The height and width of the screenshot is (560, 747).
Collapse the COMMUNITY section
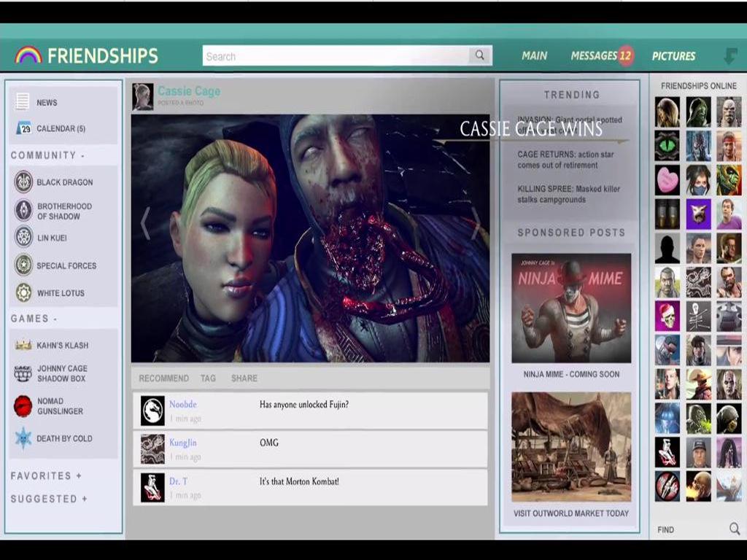pos(47,155)
